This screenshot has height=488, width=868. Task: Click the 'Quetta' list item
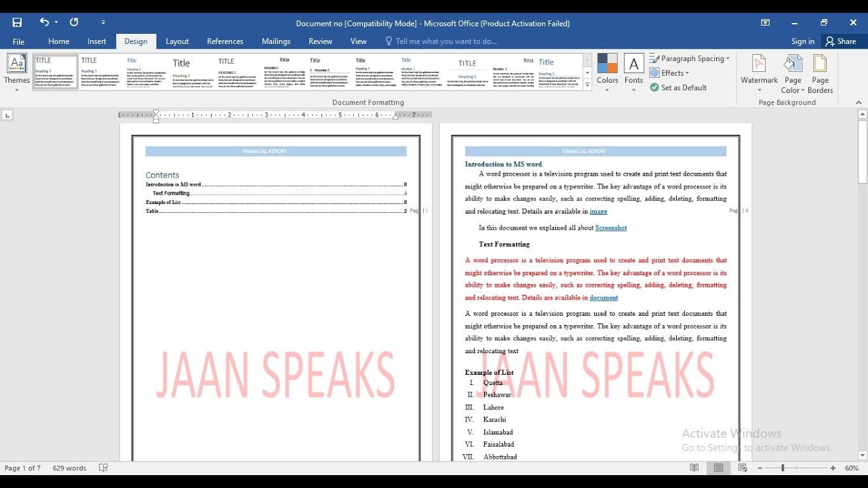pos(493,382)
